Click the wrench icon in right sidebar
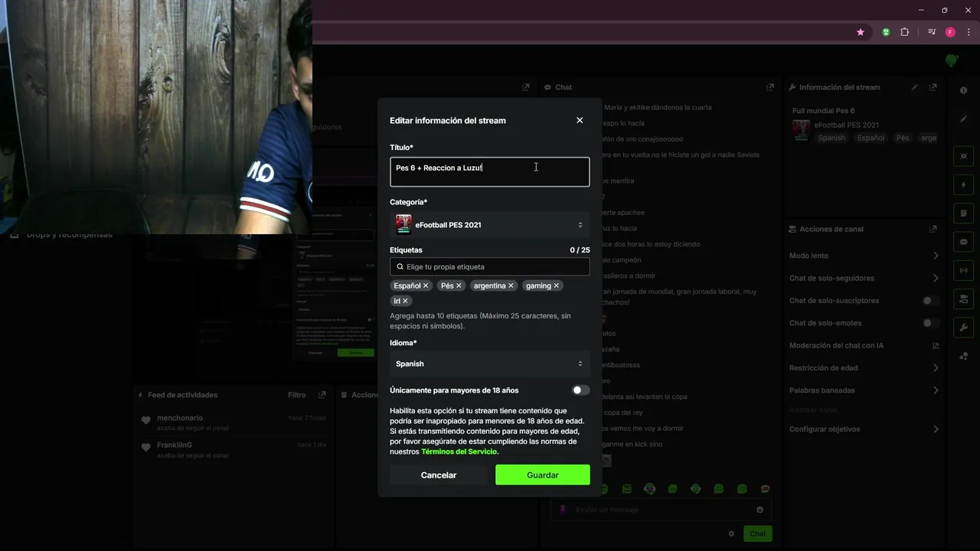Viewport: 980px width, 551px height. tap(963, 327)
